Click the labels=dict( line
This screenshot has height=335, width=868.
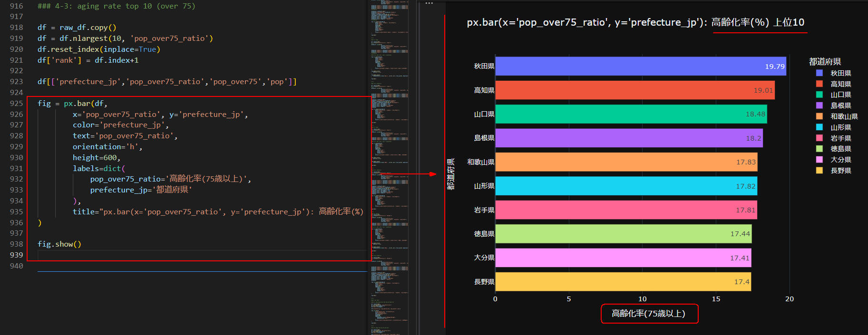[x=99, y=168]
